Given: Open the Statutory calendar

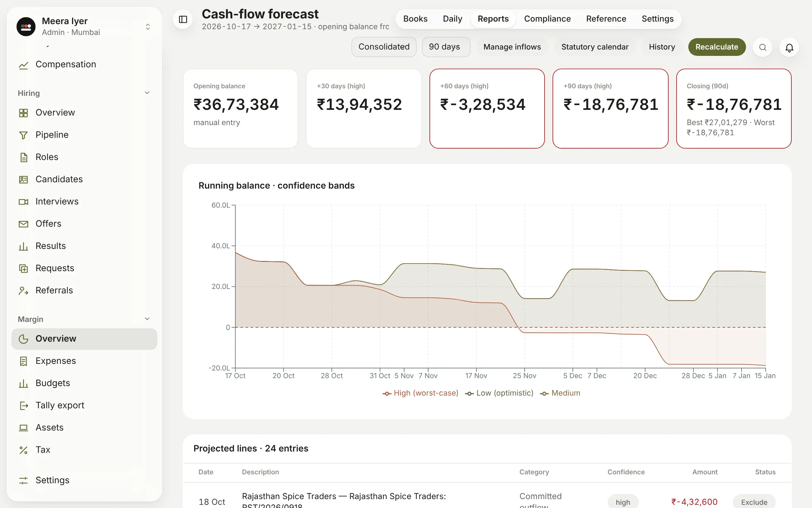Looking at the screenshot, I should [595, 47].
